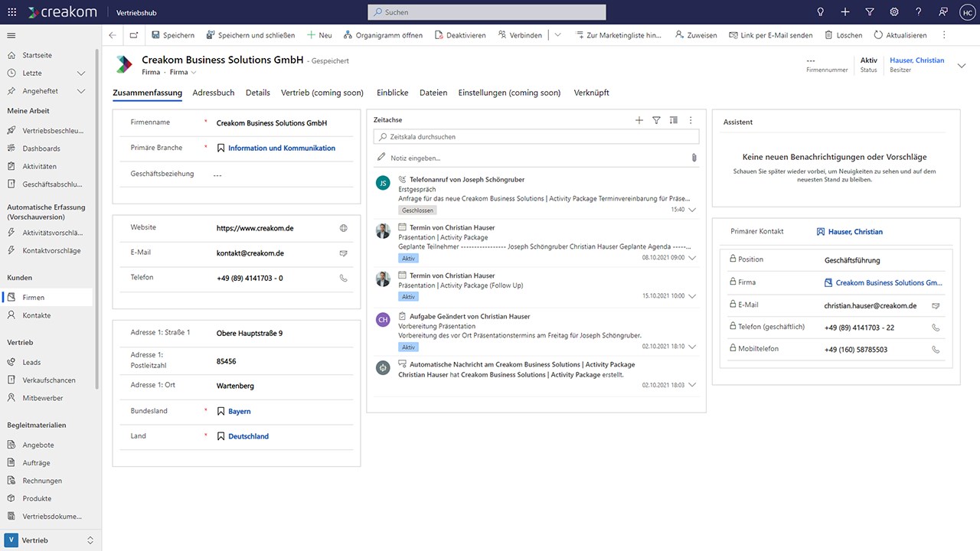The height and width of the screenshot is (551, 980).
Task: Click Speichern in the command bar
Action: [173, 35]
